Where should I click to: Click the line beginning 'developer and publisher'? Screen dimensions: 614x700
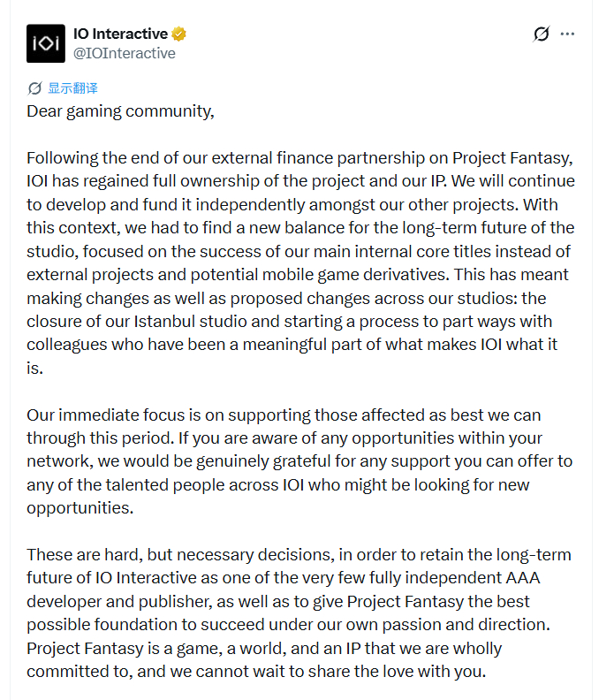pos(278,602)
